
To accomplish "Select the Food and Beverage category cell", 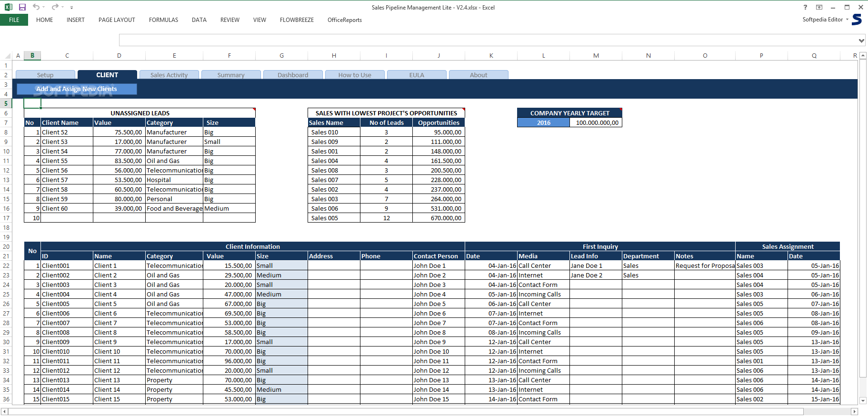I will [174, 208].
